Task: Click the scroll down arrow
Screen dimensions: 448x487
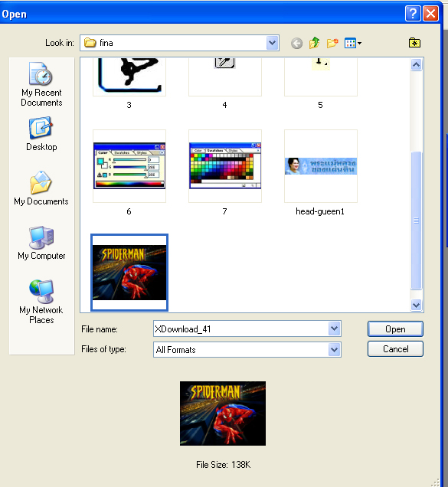Action: pyautogui.click(x=416, y=305)
